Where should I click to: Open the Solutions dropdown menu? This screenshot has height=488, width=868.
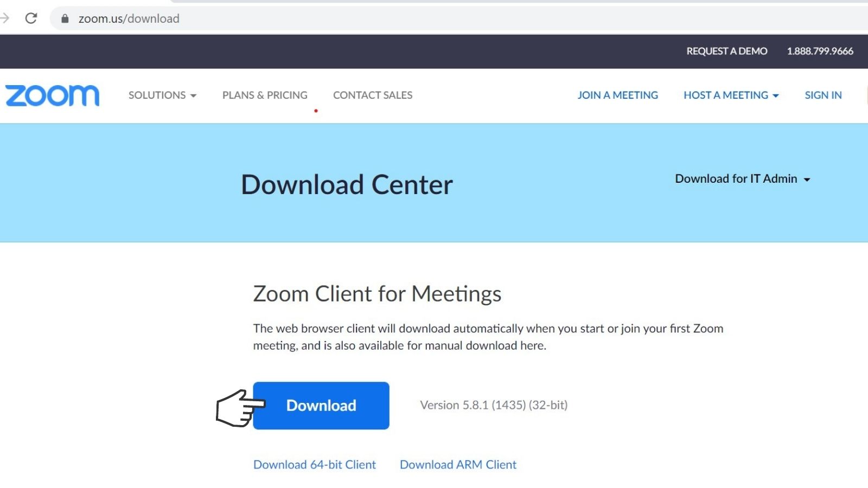162,95
